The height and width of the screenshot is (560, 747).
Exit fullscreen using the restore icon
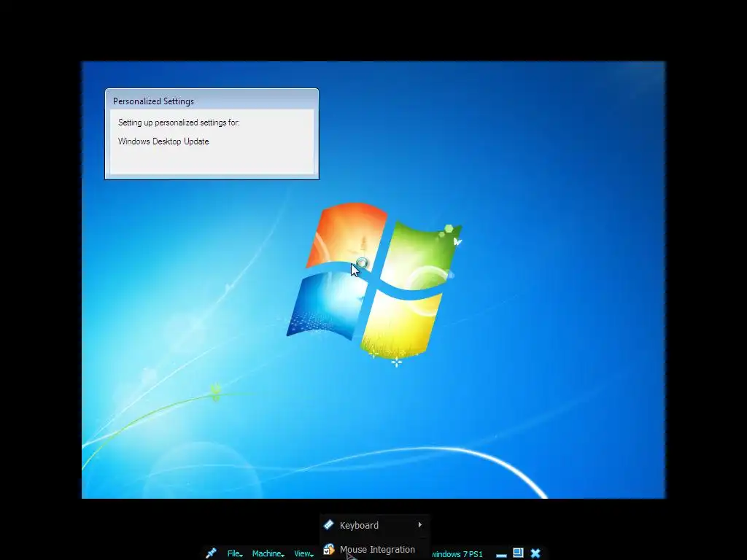[519, 553]
